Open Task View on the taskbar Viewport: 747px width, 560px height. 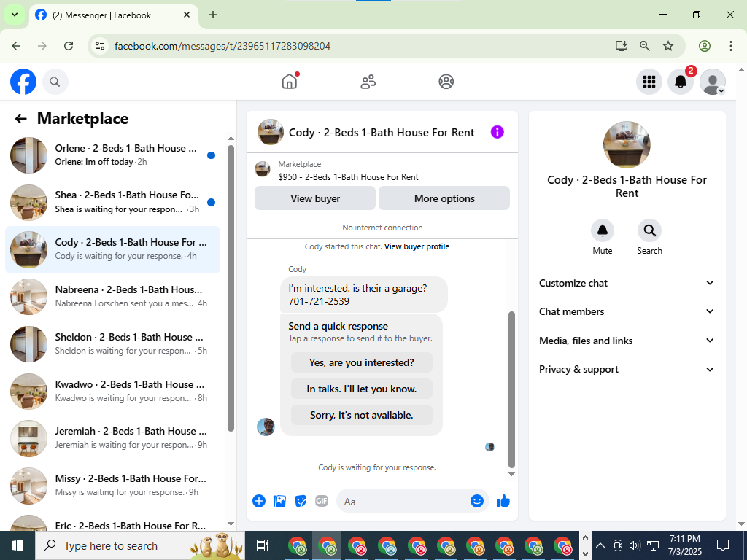262,545
